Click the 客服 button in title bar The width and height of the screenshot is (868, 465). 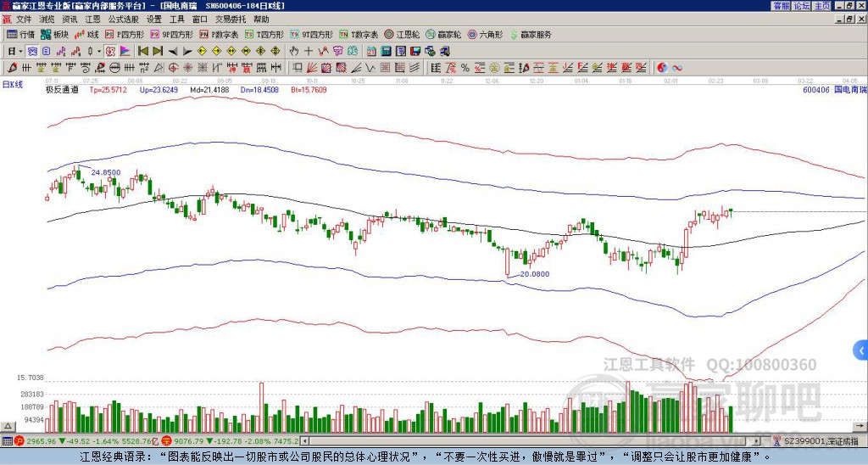781,6
